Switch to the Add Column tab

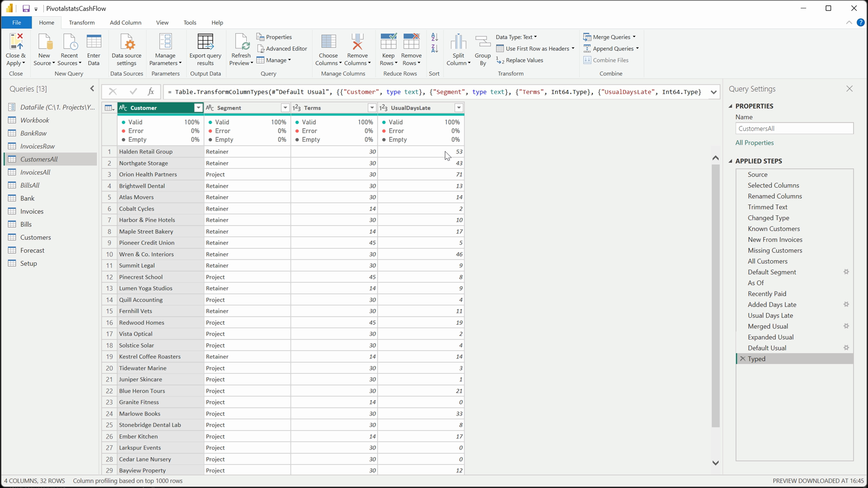point(125,23)
